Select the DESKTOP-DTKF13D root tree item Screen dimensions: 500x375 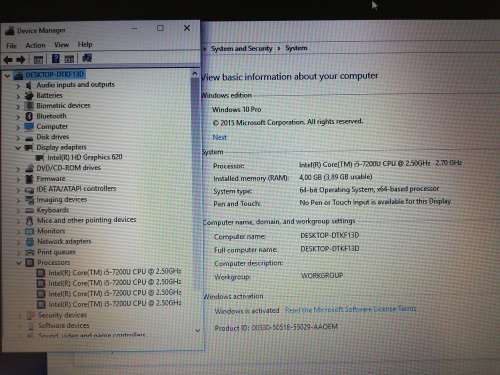pyautogui.click(x=55, y=75)
